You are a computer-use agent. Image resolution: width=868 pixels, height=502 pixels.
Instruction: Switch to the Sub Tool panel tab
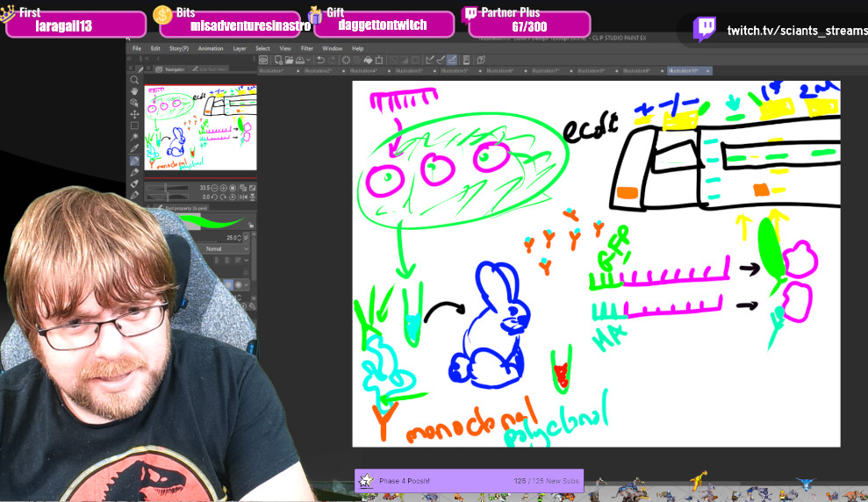[x=209, y=69]
